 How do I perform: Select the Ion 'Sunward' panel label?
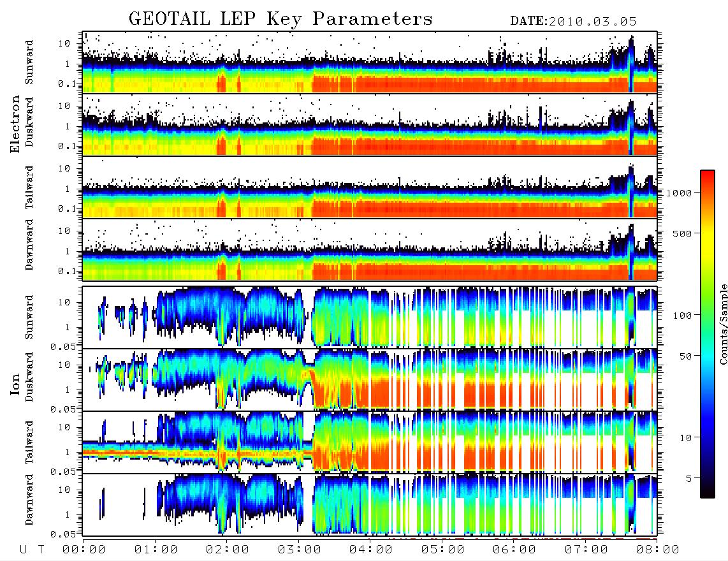29,317
